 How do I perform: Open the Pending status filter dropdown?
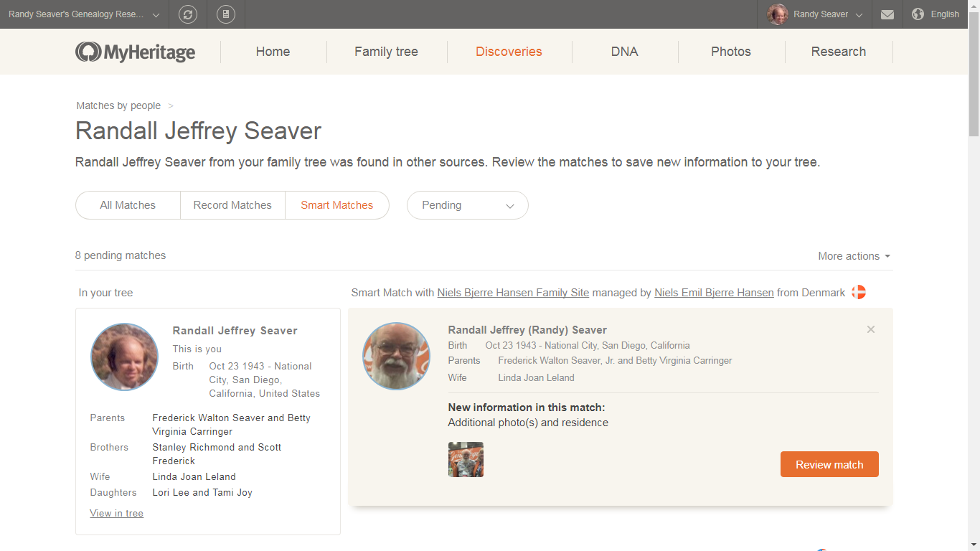[468, 205]
